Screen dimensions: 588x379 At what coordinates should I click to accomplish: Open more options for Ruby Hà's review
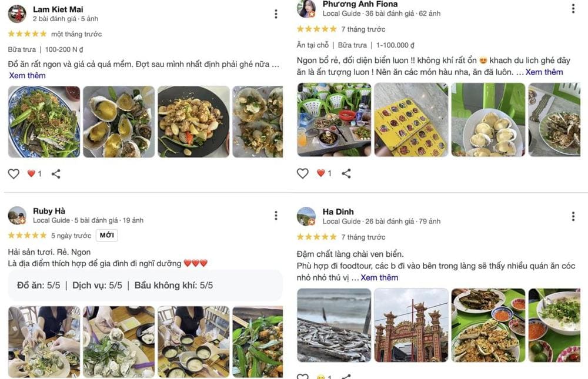point(276,216)
